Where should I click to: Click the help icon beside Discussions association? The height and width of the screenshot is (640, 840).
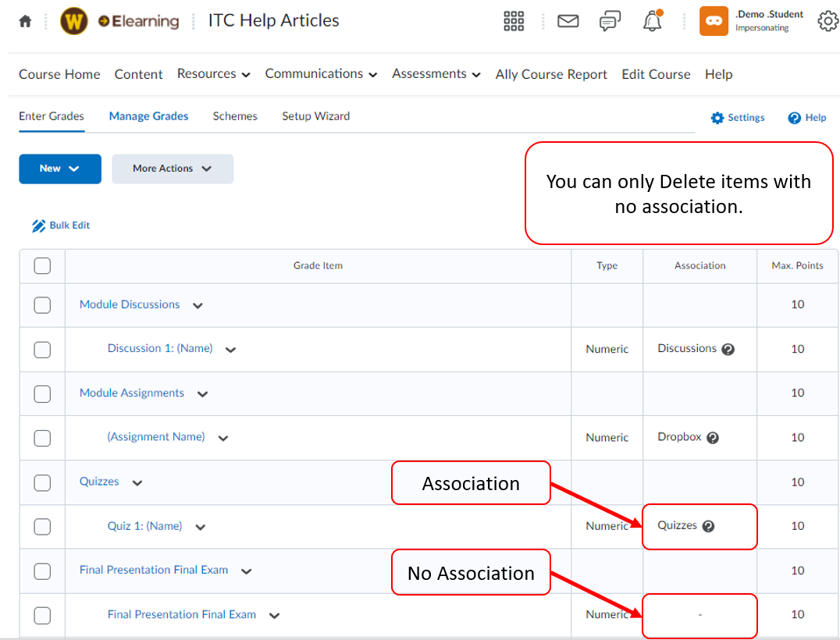728,349
